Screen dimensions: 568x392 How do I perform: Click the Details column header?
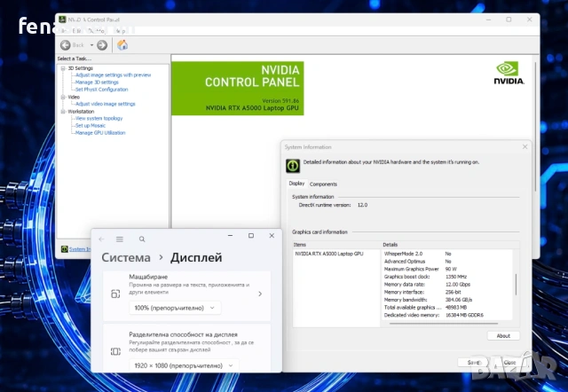coord(450,245)
